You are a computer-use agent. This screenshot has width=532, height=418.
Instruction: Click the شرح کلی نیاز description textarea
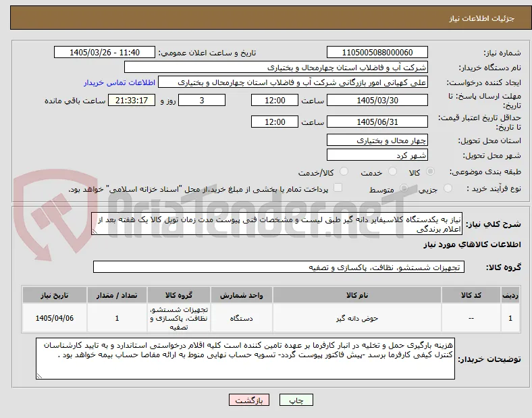pyautogui.click(x=277, y=224)
